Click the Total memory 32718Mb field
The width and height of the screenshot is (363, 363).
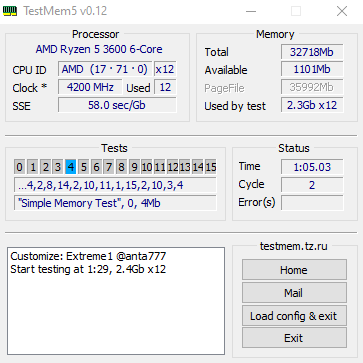click(x=312, y=52)
